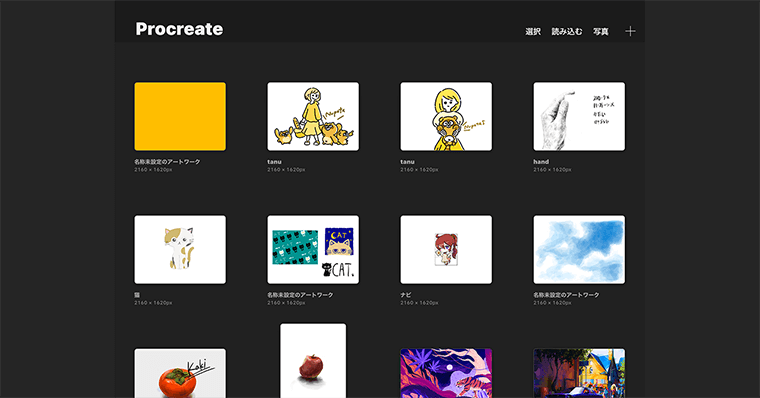Choose 読み込む to import a file
This screenshot has height=398, width=760.
tap(567, 32)
